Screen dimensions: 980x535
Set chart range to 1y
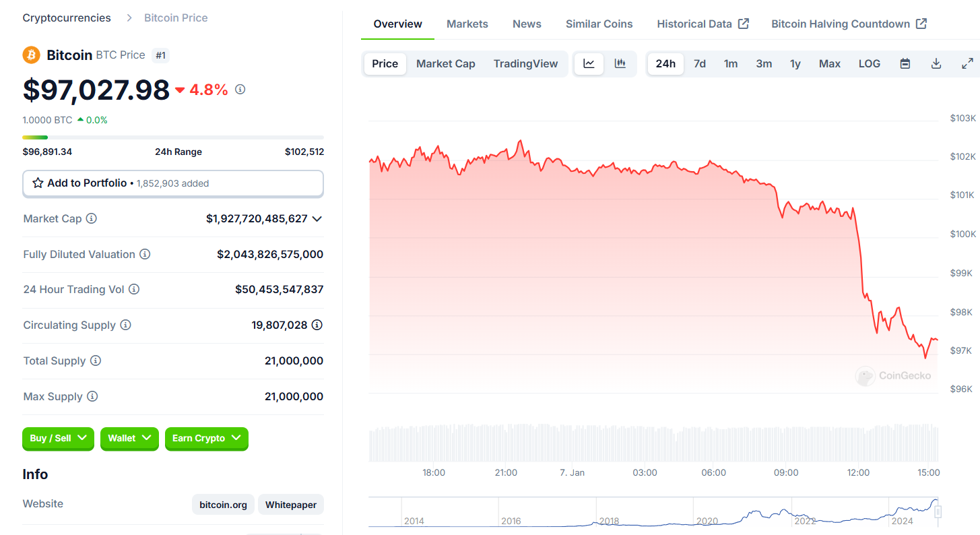795,64
